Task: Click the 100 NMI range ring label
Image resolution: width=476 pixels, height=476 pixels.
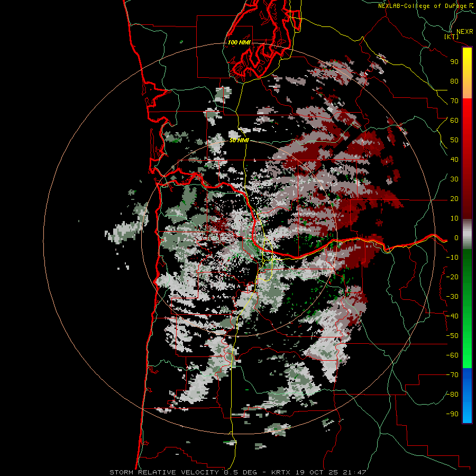Action: (x=239, y=42)
